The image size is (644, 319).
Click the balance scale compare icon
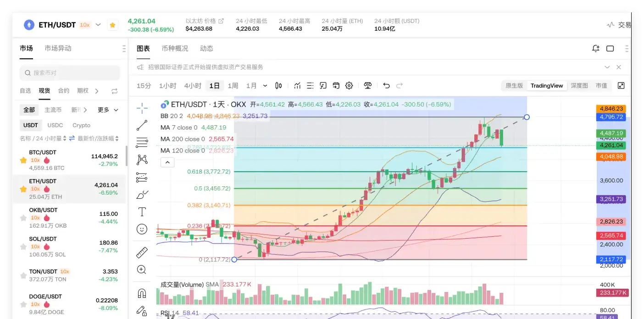point(367,85)
